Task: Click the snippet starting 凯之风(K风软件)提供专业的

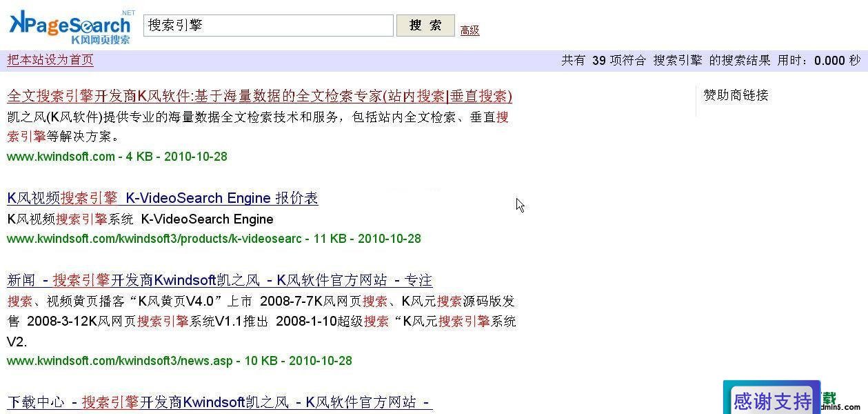Action: tap(259, 126)
